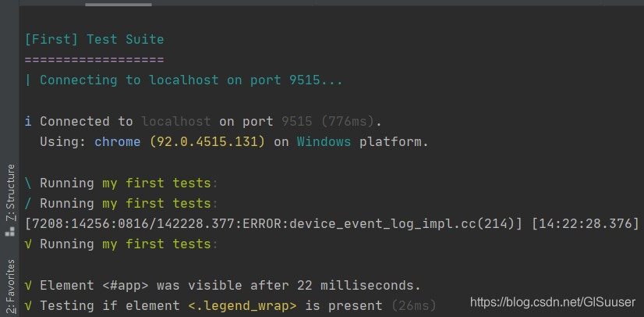Screen dimensions: 644x317
Task: Click the '[First] Test Suite' heading
Action: [94, 40]
